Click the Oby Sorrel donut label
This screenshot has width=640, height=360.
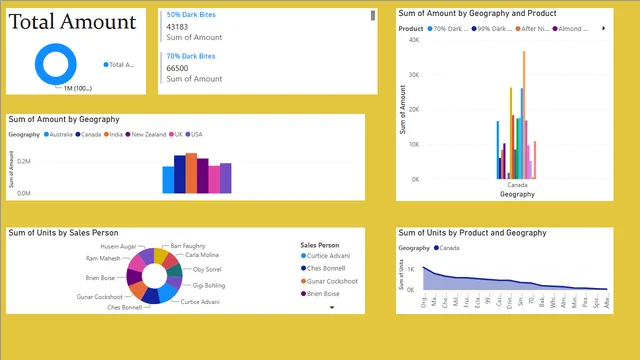click(207, 270)
